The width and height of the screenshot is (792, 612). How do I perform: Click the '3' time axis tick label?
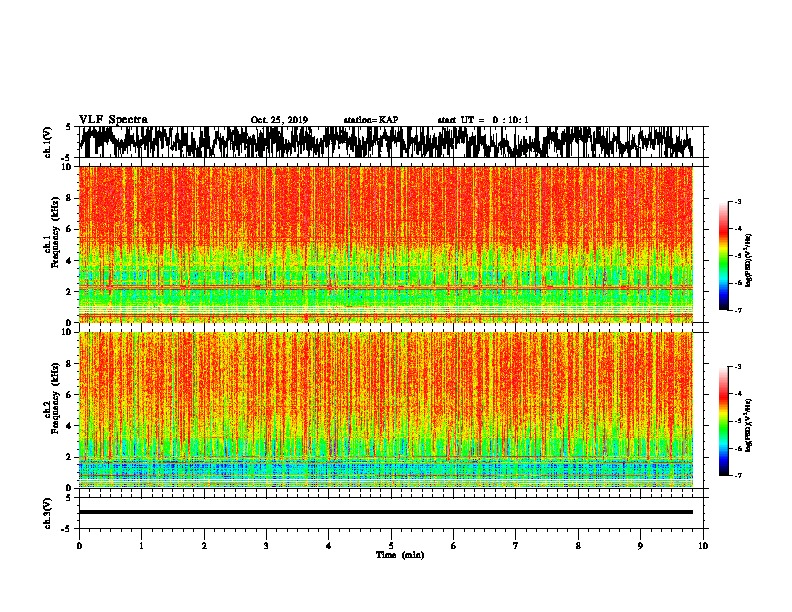266,546
